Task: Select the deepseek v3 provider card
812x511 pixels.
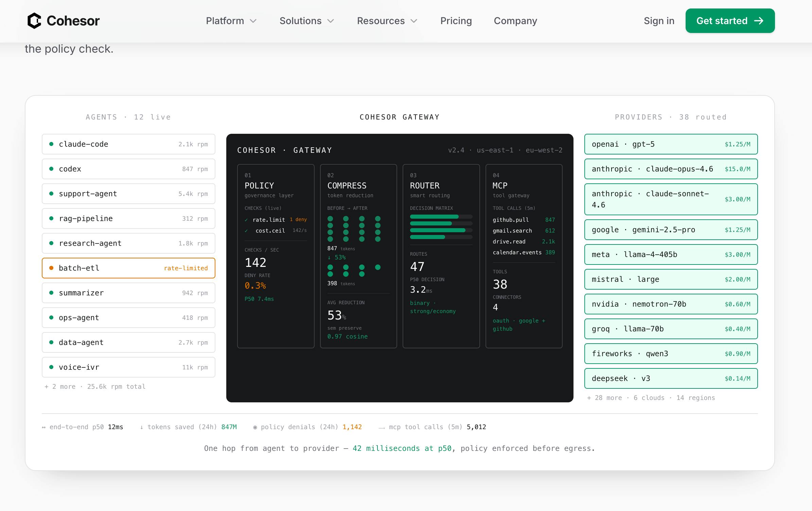Action: (671, 378)
